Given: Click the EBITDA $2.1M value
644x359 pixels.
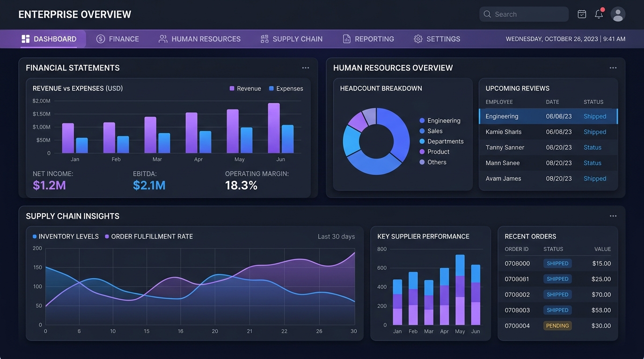Looking at the screenshot, I should (x=149, y=186).
